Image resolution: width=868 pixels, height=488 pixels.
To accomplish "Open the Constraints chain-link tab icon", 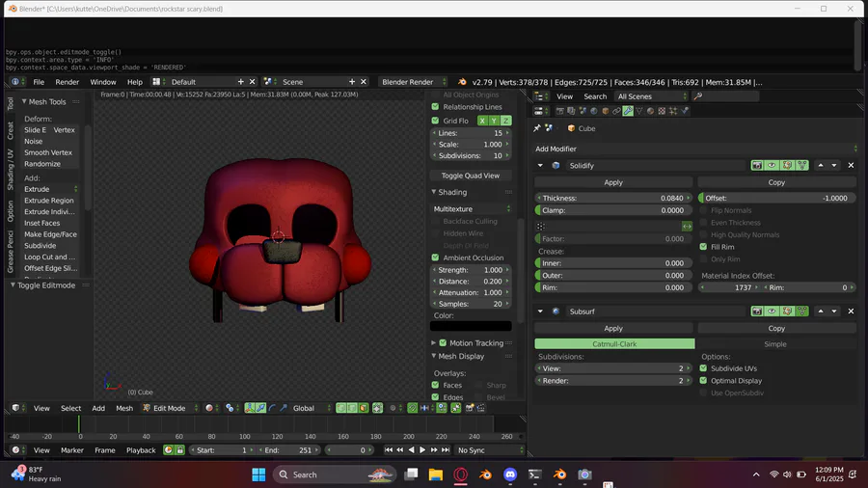I will click(x=616, y=111).
